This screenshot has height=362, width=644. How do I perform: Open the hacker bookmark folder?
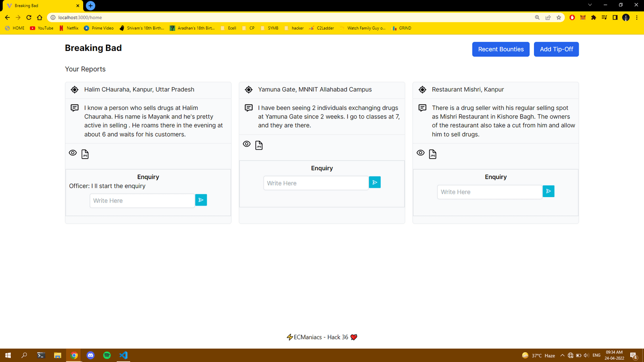(294, 28)
